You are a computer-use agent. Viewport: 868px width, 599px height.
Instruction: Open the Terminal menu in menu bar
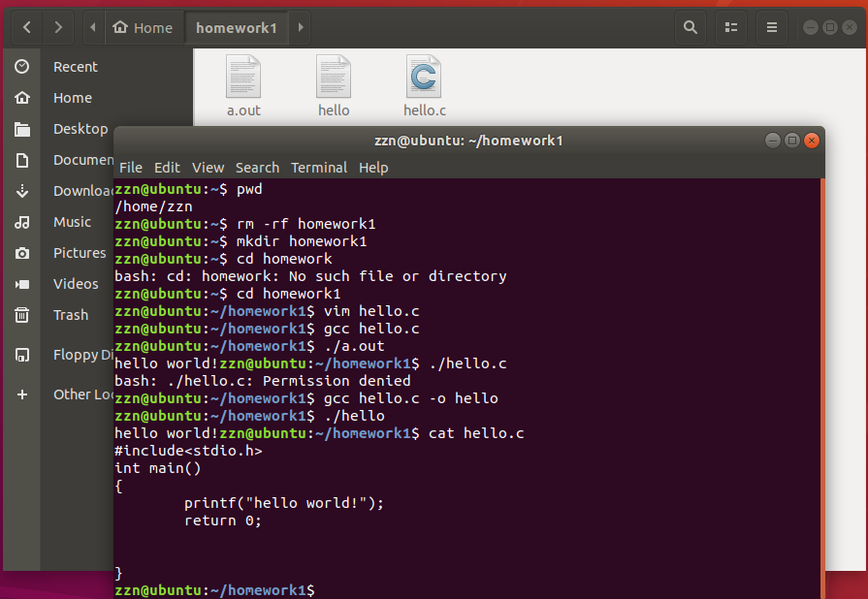tap(319, 168)
